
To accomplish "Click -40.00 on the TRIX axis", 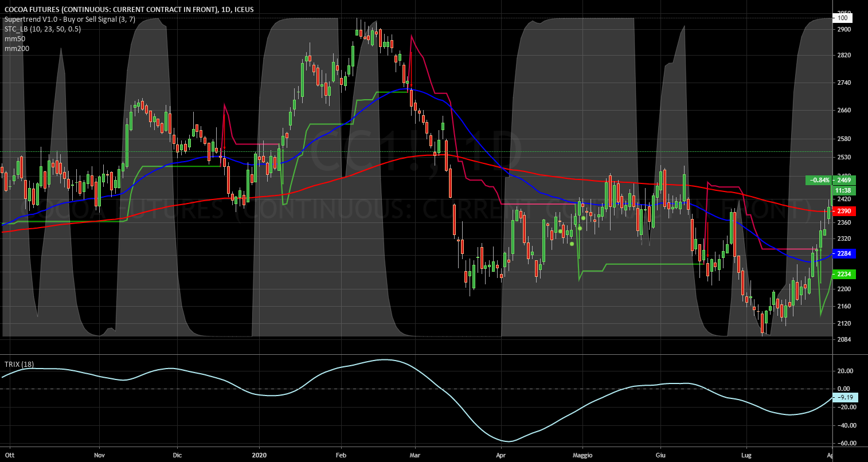I will pos(846,425).
